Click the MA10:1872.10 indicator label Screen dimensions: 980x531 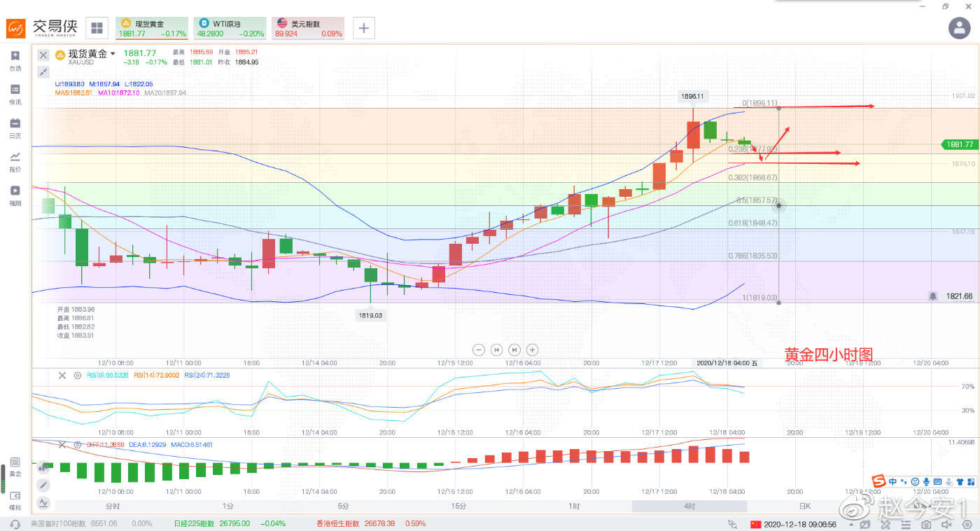pyautogui.click(x=119, y=92)
